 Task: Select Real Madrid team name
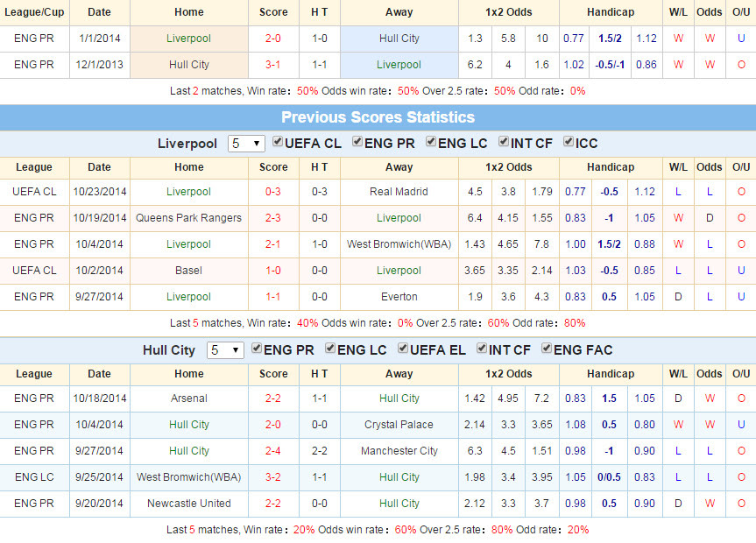tap(399, 192)
